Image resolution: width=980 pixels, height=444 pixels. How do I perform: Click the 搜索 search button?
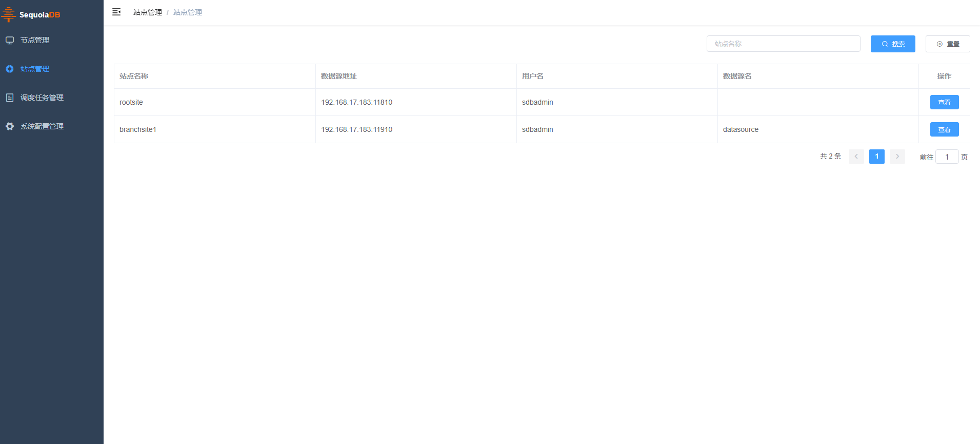[893, 44]
